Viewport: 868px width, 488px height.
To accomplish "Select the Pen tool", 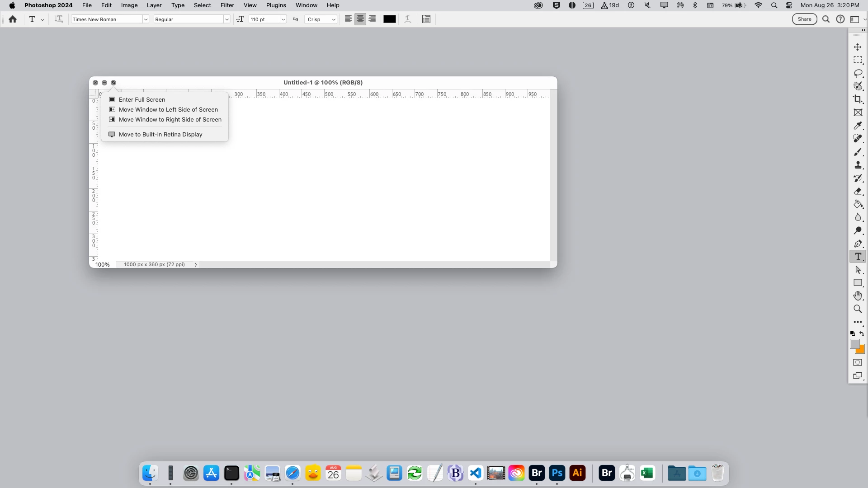I will pyautogui.click(x=858, y=244).
